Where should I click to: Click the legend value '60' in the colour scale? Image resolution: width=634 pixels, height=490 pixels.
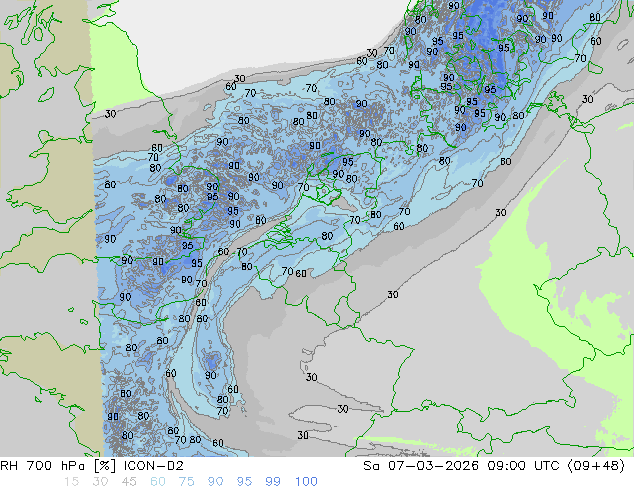[158, 482]
